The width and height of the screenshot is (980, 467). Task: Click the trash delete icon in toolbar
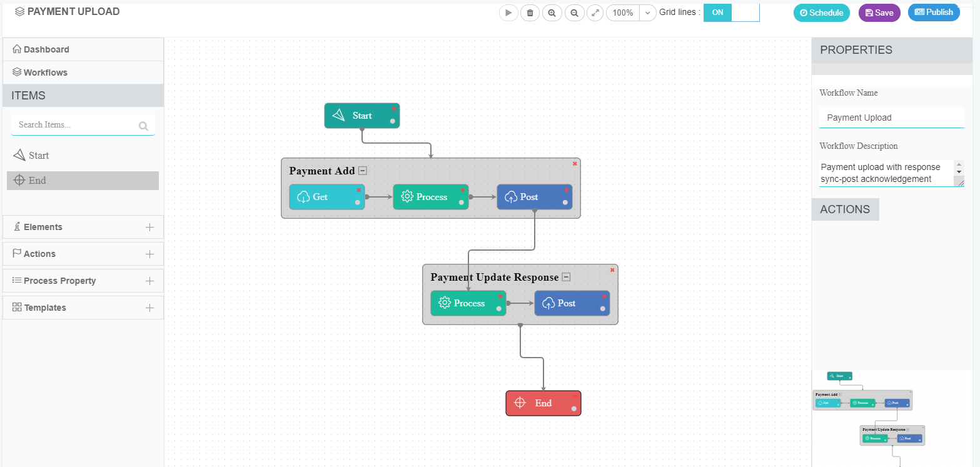(530, 13)
